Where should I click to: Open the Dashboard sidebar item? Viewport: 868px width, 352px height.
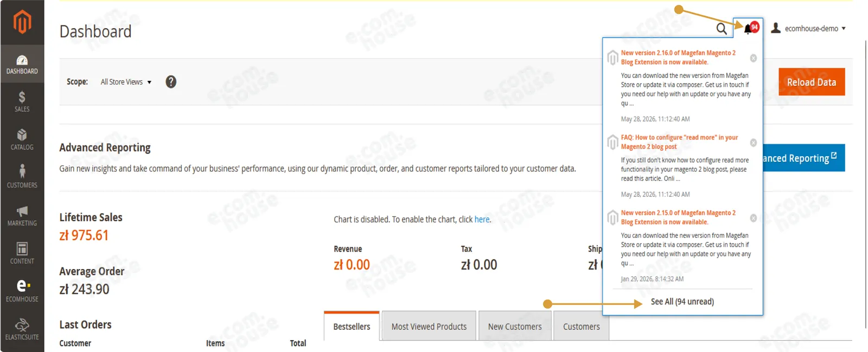click(22, 64)
